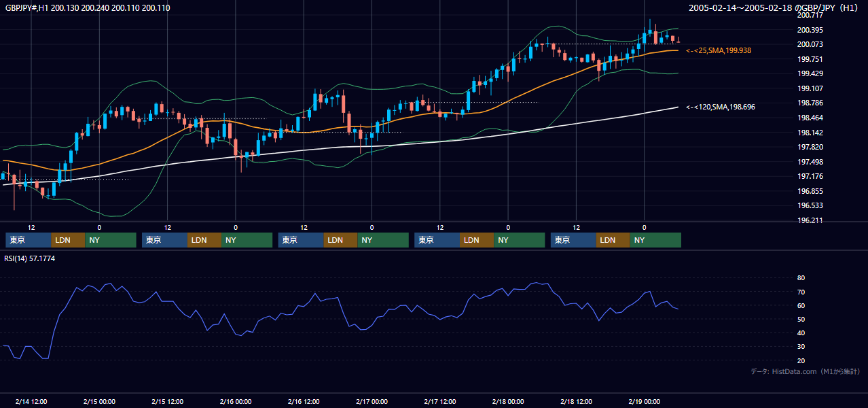Click the RSI(14) 57.1774 indicator label
Image resolution: width=868 pixels, height=408 pixels.
[30, 258]
